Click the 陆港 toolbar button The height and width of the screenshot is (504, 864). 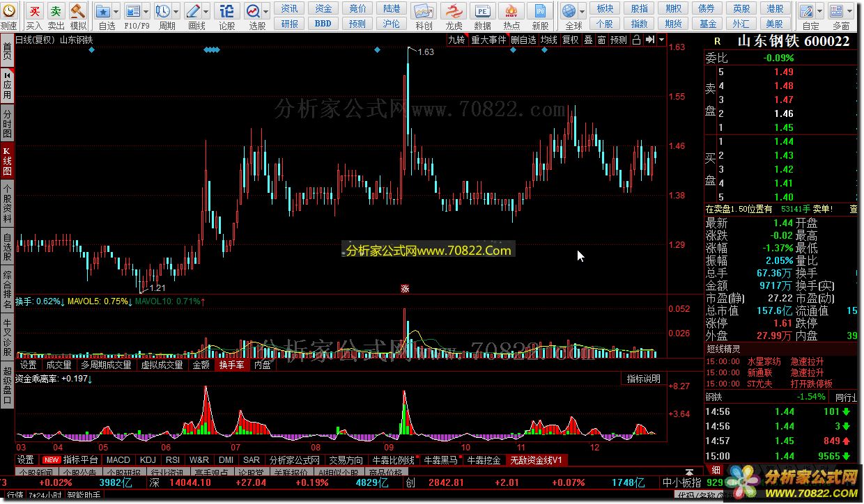[392, 8]
